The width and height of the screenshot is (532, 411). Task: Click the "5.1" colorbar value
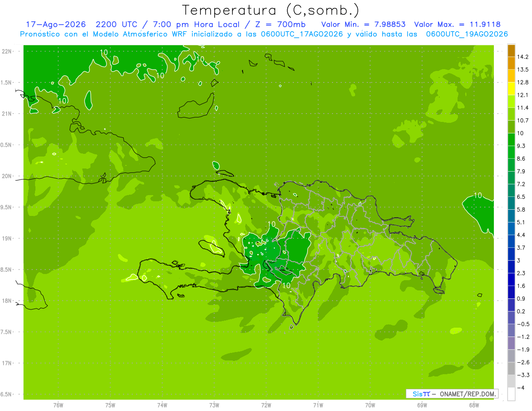(521, 222)
